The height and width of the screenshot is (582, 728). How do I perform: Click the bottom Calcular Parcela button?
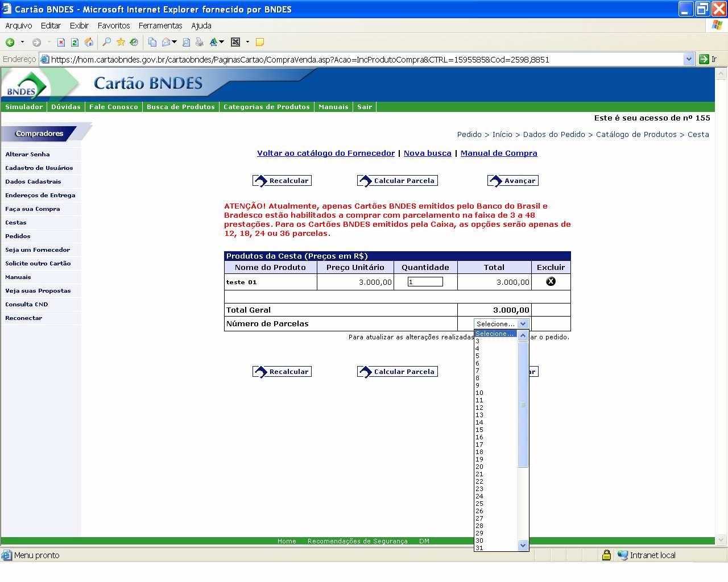pyautogui.click(x=398, y=372)
